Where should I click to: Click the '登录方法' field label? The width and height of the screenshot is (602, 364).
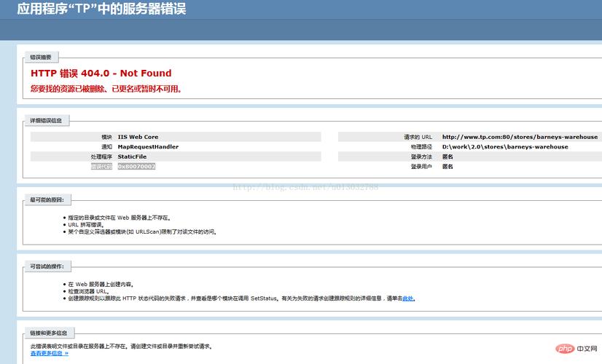click(x=421, y=157)
